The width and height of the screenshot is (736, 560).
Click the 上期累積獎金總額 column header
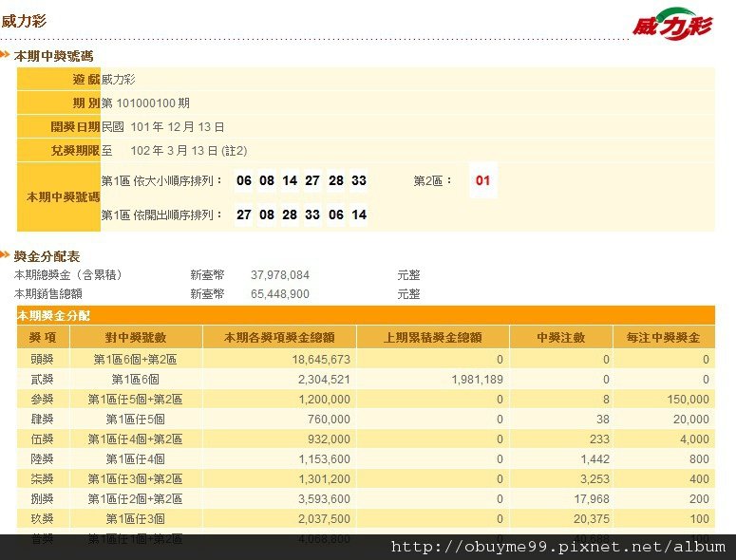point(433,337)
